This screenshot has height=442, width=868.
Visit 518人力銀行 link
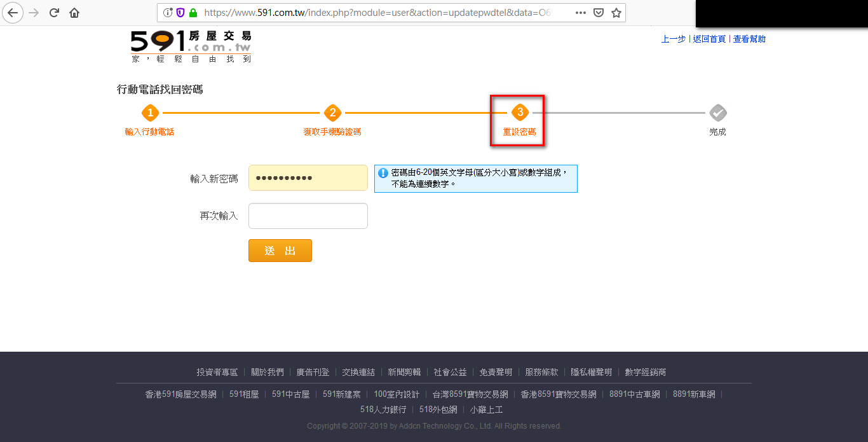coord(383,410)
